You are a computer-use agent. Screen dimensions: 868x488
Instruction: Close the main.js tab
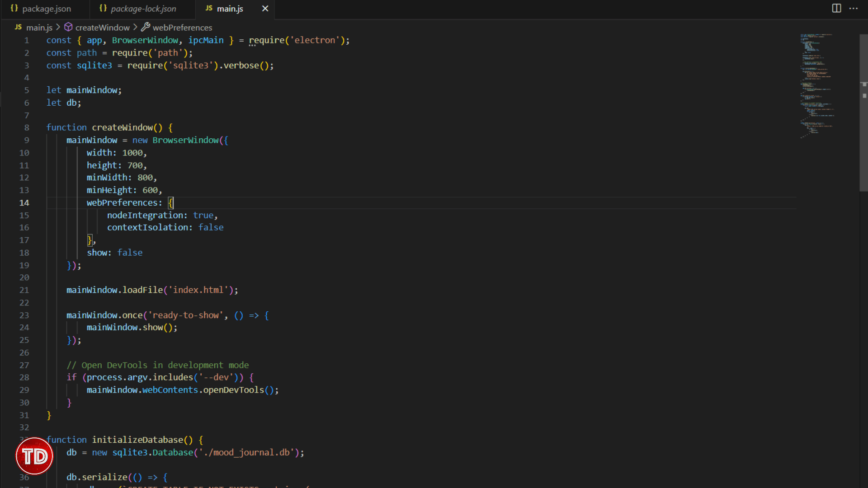[x=265, y=9]
